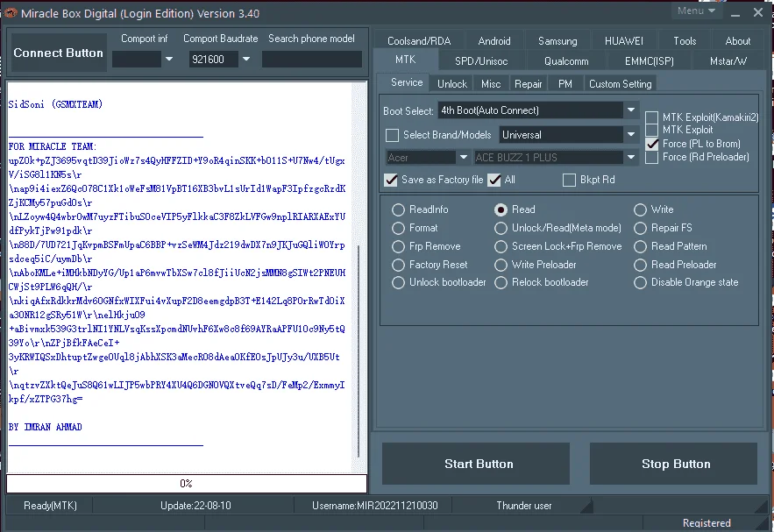774x532 pixels.
Task: Uncheck Force (PL to Brom) checkbox
Action: coord(651,144)
